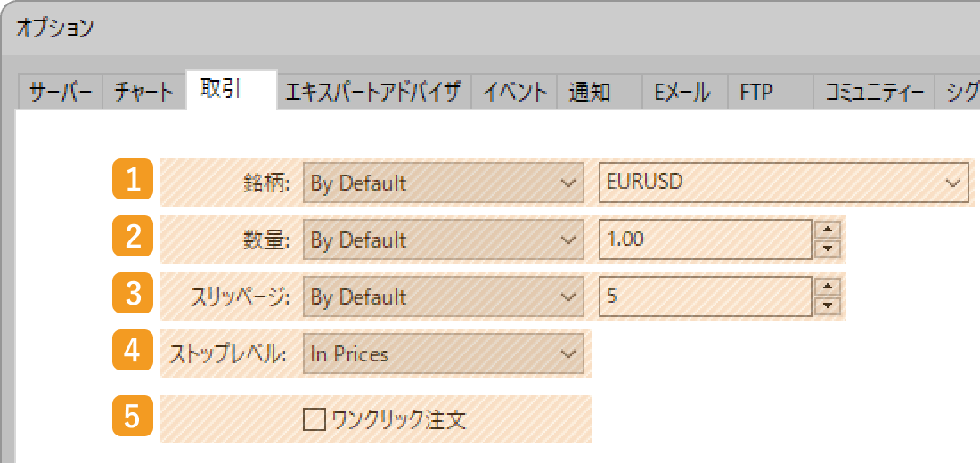Select the エキスパートアドバイザ tab

pyautogui.click(x=374, y=93)
